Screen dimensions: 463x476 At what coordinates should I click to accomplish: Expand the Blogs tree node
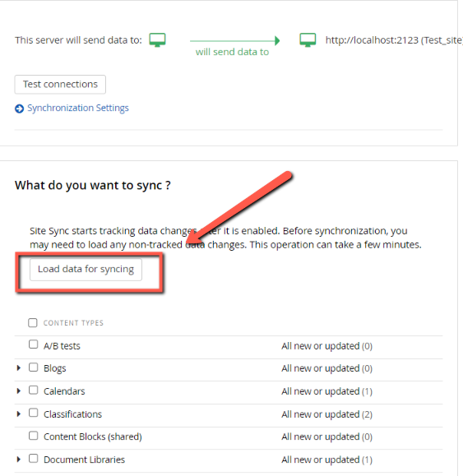click(x=19, y=368)
